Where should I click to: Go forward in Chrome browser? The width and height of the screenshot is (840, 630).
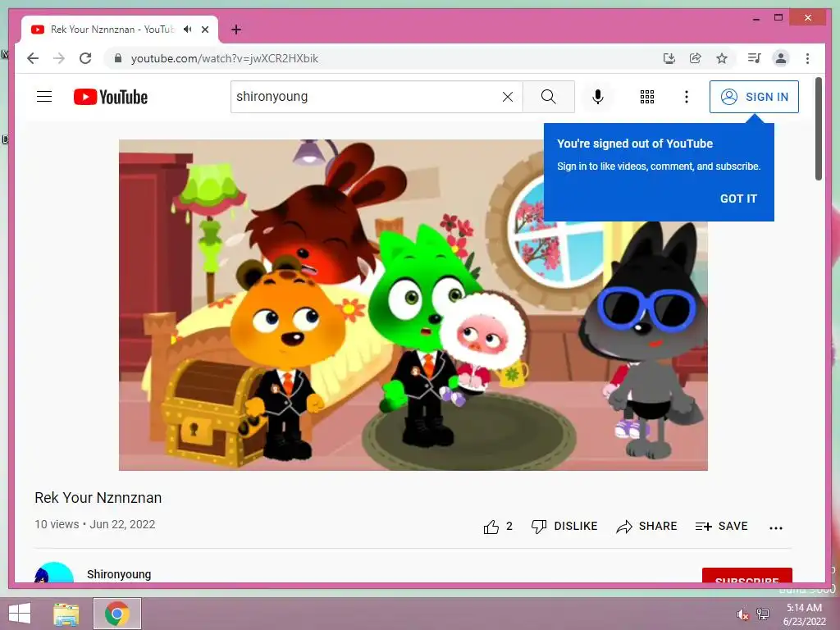59,58
